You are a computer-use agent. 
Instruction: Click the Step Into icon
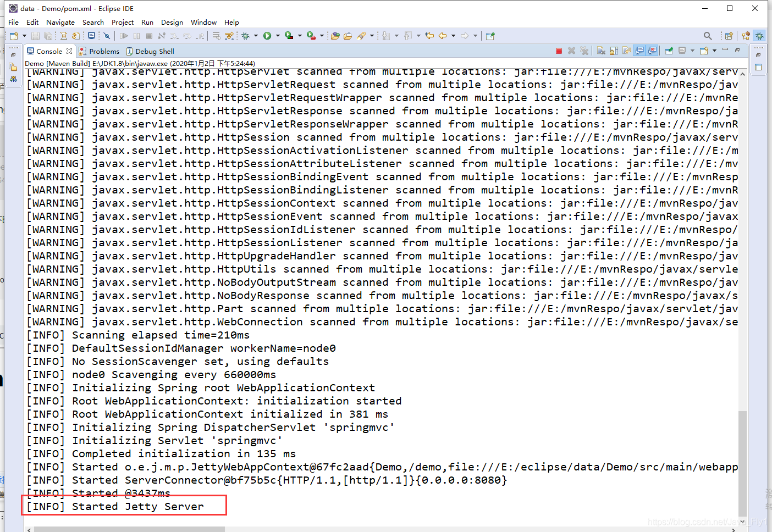[x=174, y=36]
